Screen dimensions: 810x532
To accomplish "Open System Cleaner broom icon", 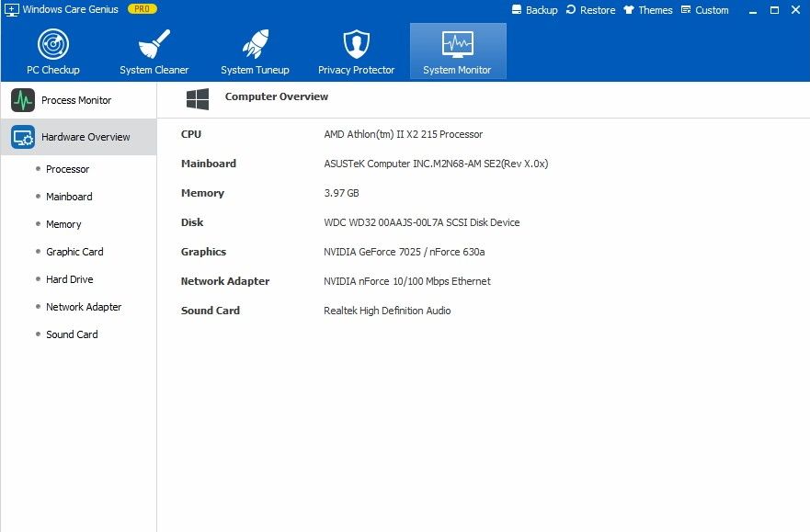I will point(154,44).
